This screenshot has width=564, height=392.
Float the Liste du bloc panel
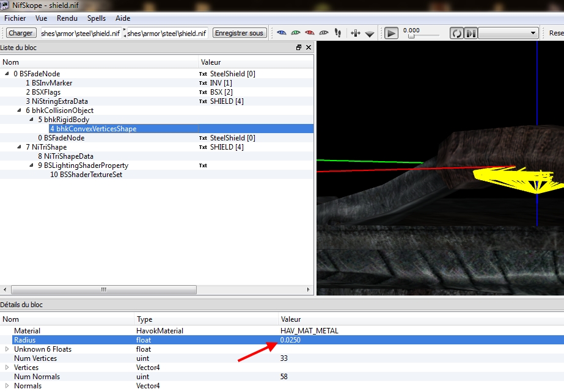[299, 48]
